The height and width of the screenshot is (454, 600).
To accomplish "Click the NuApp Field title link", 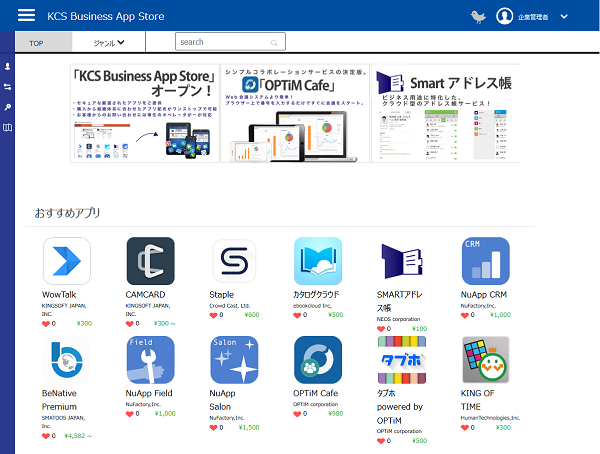I will (x=149, y=394).
